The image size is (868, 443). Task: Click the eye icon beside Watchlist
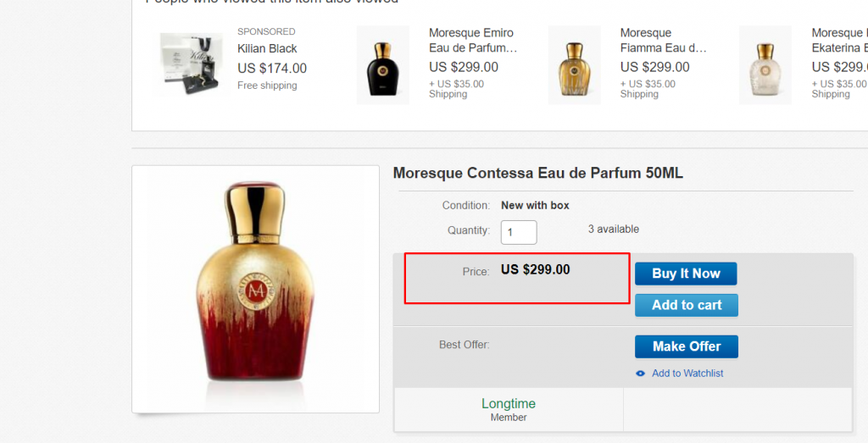641,374
